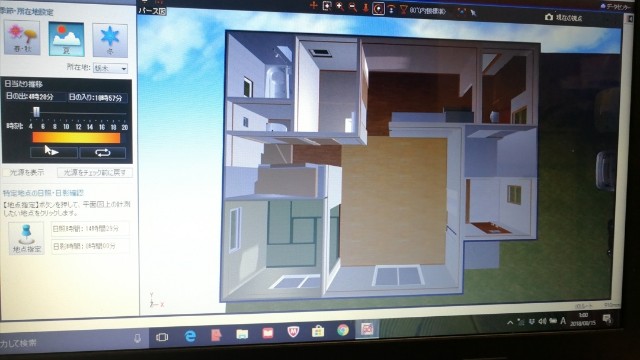Open the 所在地 location dropdown
The height and width of the screenshot is (360, 640).
(110, 69)
